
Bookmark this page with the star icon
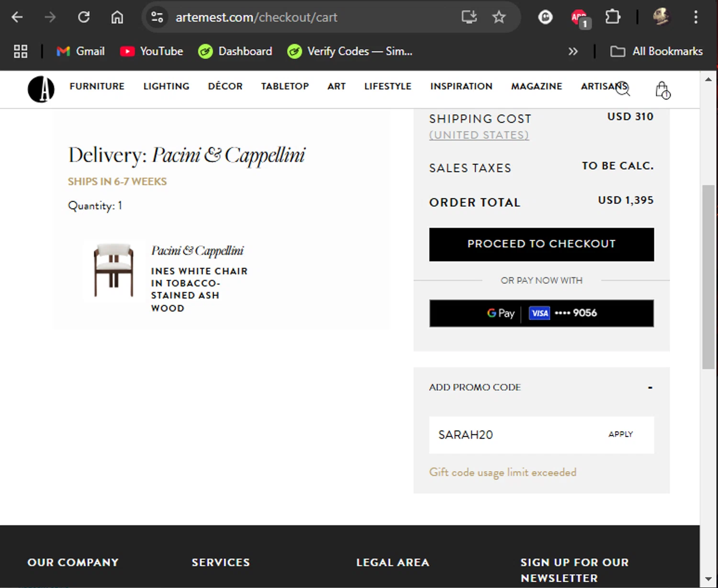click(x=499, y=17)
